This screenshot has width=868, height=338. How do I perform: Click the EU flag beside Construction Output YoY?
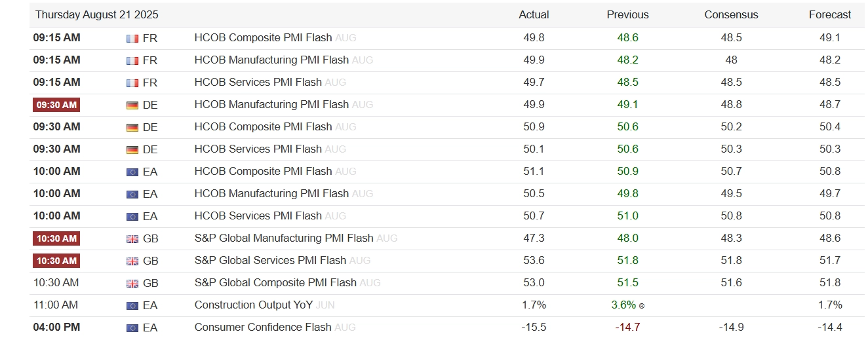pyautogui.click(x=132, y=305)
